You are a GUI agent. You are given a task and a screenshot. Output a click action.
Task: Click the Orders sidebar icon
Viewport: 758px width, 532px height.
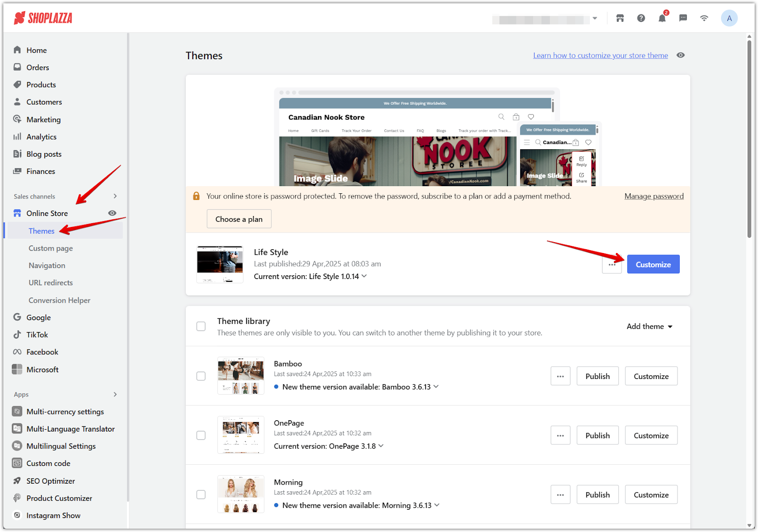point(18,67)
